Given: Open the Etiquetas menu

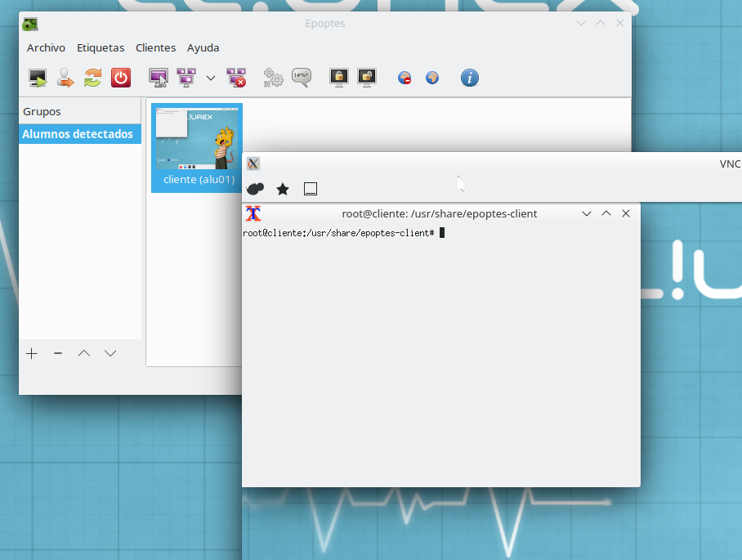Looking at the screenshot, I should [x=101, y=47].
